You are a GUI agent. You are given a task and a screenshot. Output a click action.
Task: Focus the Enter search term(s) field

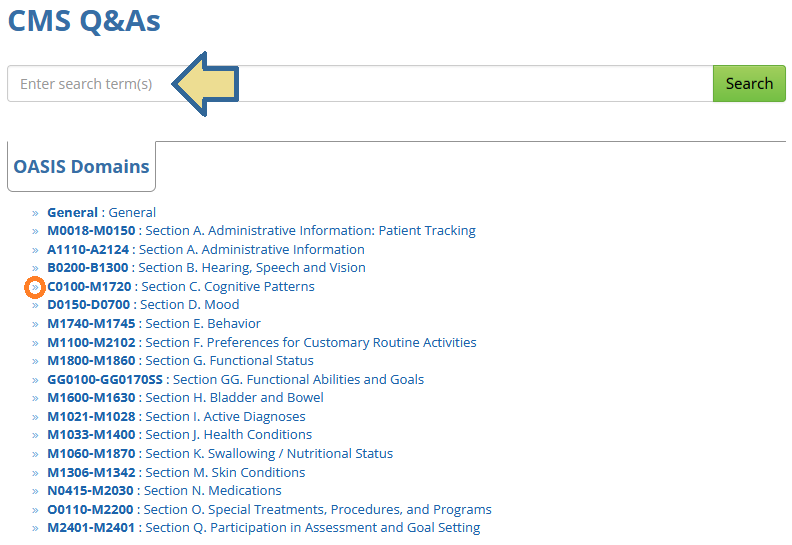coord(360,83)
